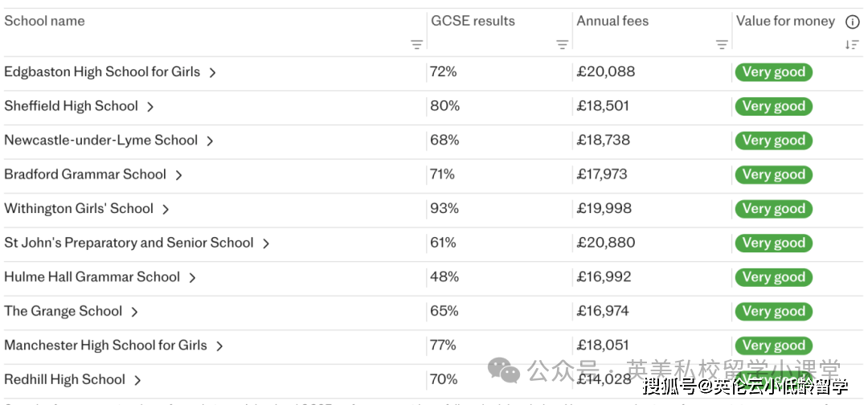Screen dimensions: 868x405
Task: Sort by Value for money column
Action: (x=852, y=45)
